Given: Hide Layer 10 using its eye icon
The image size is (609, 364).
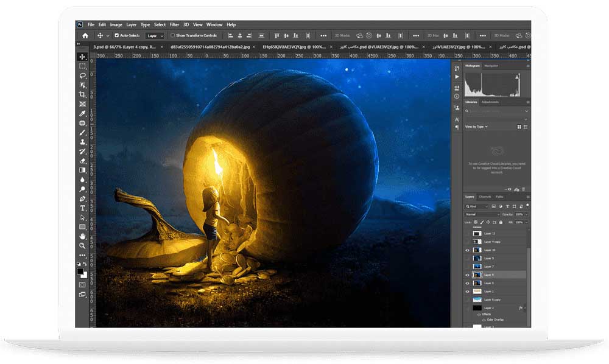Looking at the screenshot, I should tap(467, 250).
